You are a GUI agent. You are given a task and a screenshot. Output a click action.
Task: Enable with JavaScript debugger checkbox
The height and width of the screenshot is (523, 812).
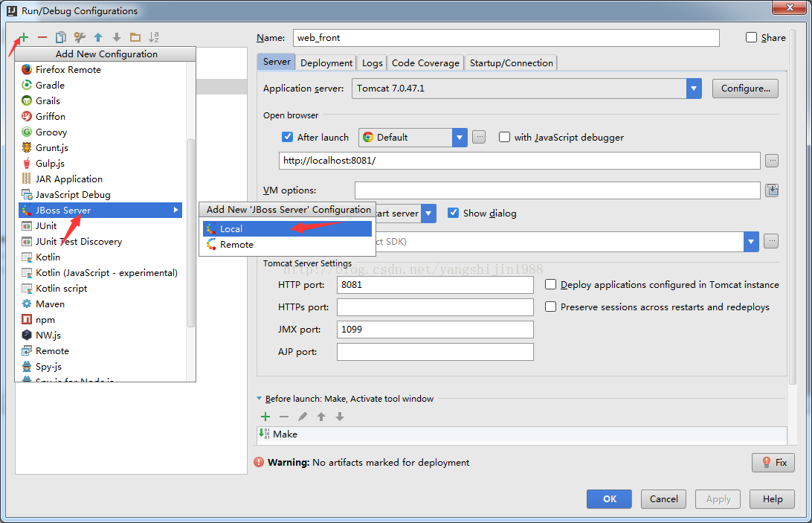[x=504, y=137]
